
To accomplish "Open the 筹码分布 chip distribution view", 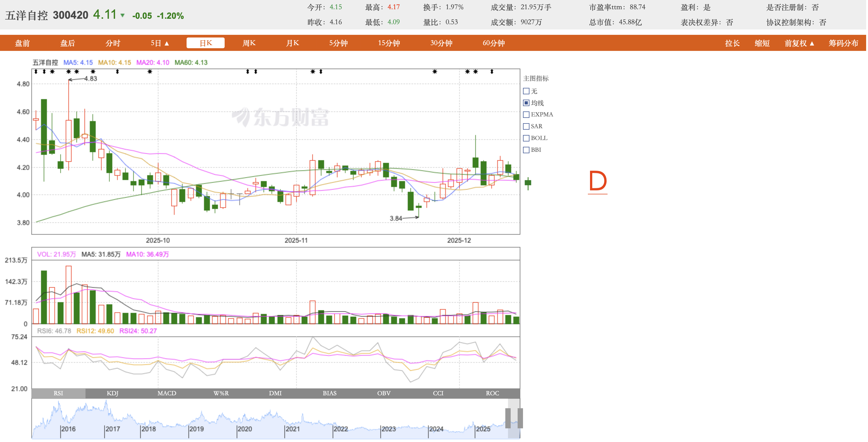I will tap(843, 43).
